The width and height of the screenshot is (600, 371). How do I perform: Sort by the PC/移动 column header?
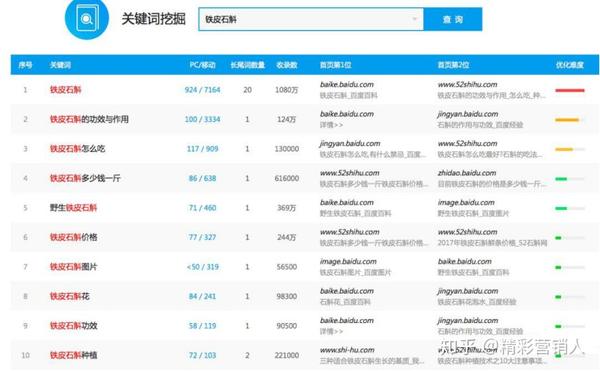coord(202,65)
